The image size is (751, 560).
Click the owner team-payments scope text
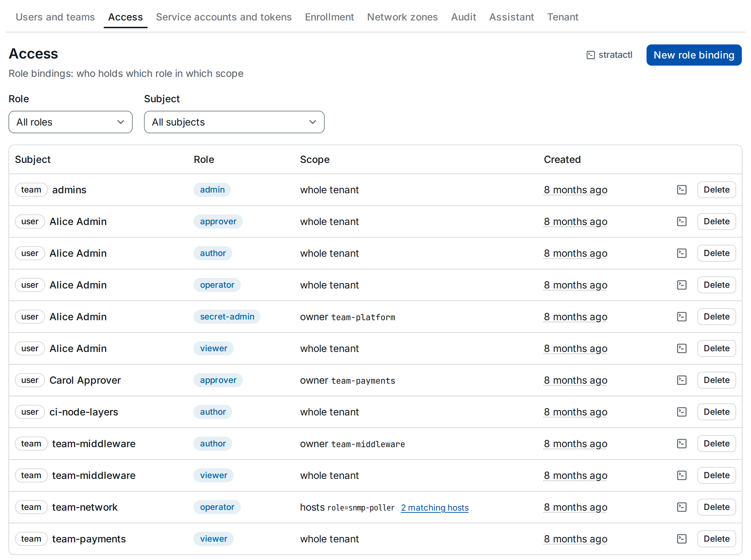[348, 381]
